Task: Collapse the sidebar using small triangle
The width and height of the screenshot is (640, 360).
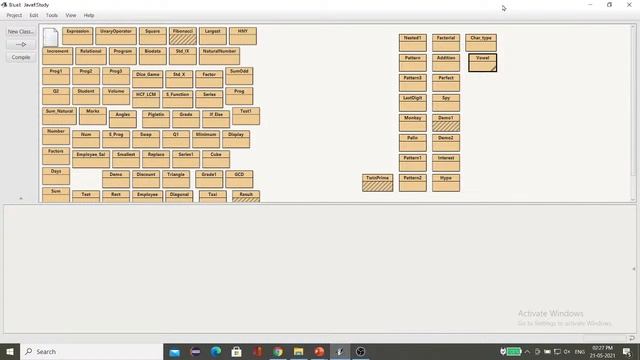Action: pos(21,198)
